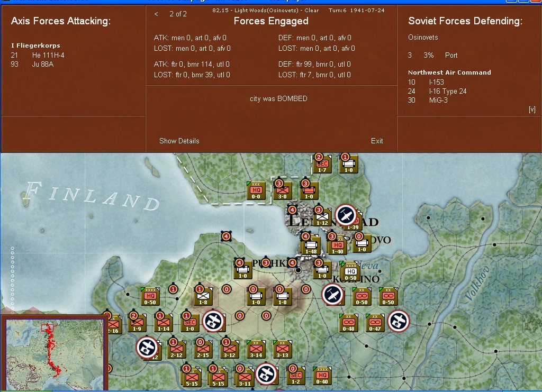Select the 1-12 unit in Leningrad
542x392 pixels.
coord(322,217)
